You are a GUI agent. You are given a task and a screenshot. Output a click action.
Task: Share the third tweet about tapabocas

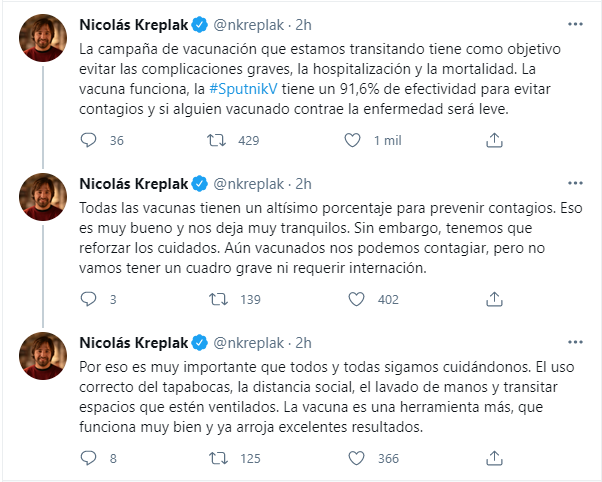(x=494, y=458)
